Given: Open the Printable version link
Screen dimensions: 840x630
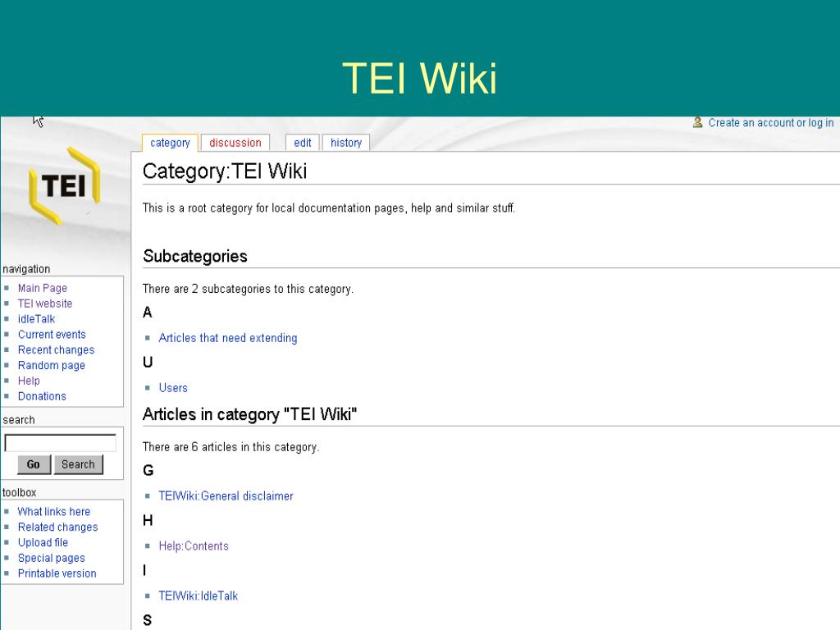Looking at the screenshot, I should (x=57, y=573).
